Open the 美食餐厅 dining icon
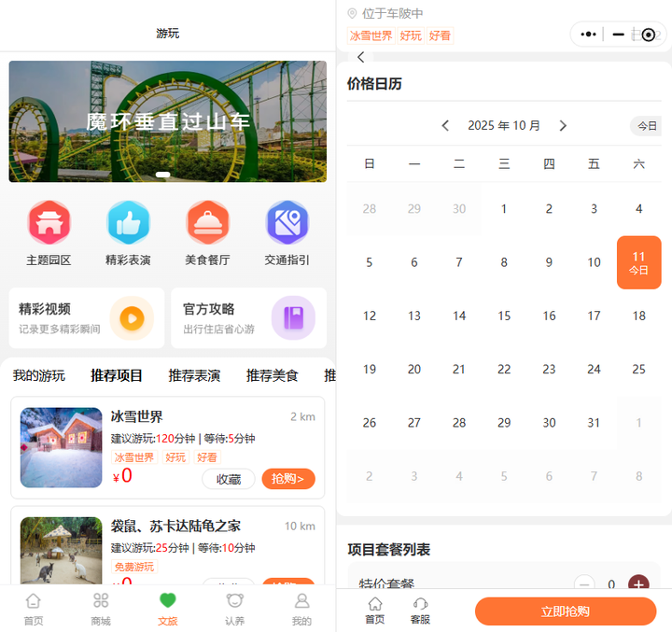672x632 pixels. (x=207, y=223)
